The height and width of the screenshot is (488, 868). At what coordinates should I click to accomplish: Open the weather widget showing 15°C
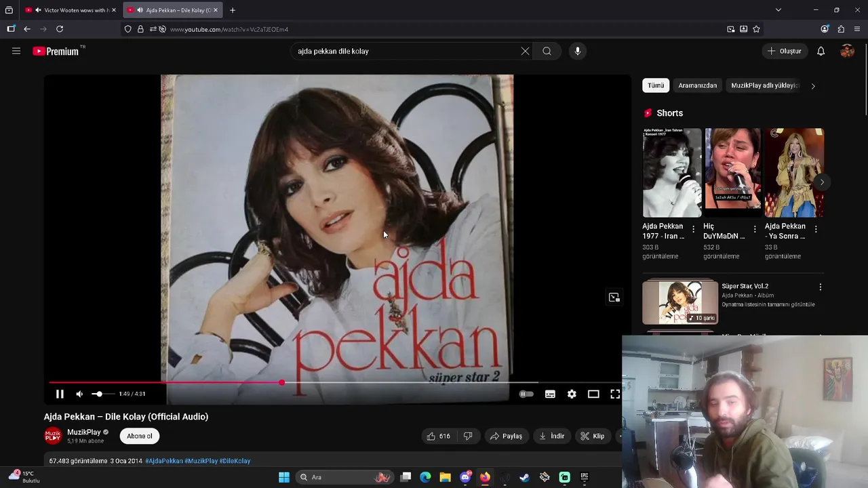click(24, 476)
